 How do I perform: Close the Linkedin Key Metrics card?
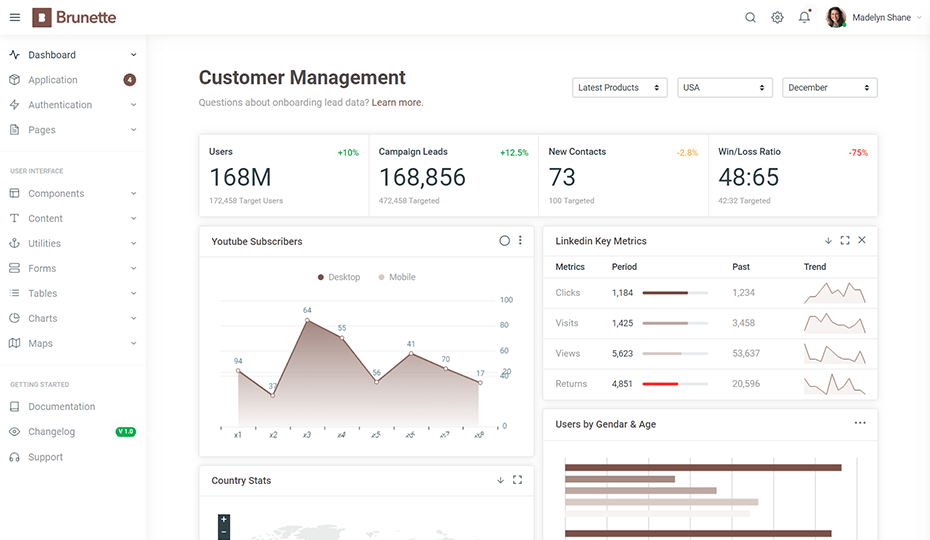(x=862, y=240)
